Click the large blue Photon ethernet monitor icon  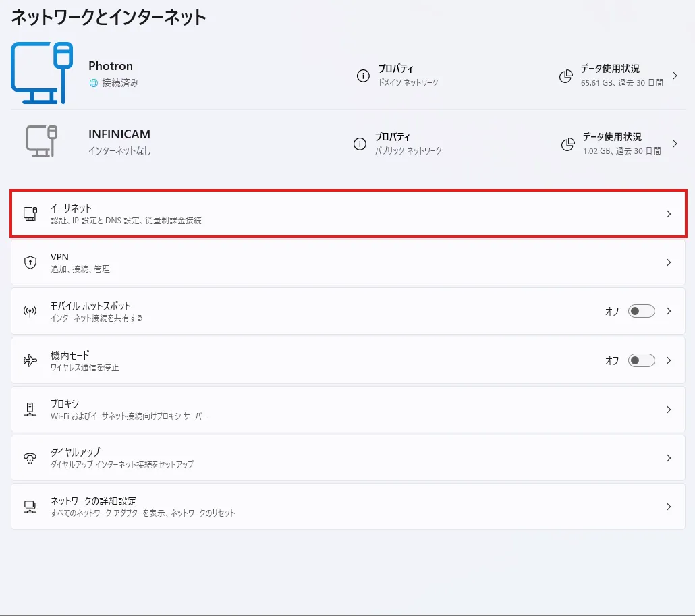(x=42, y=73)
